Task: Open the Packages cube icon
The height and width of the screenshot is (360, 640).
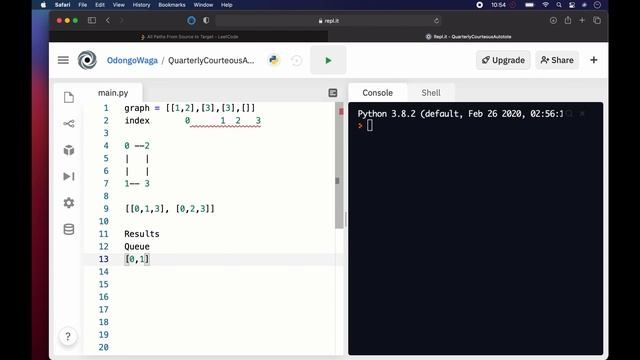Action: tap(69, 150)
